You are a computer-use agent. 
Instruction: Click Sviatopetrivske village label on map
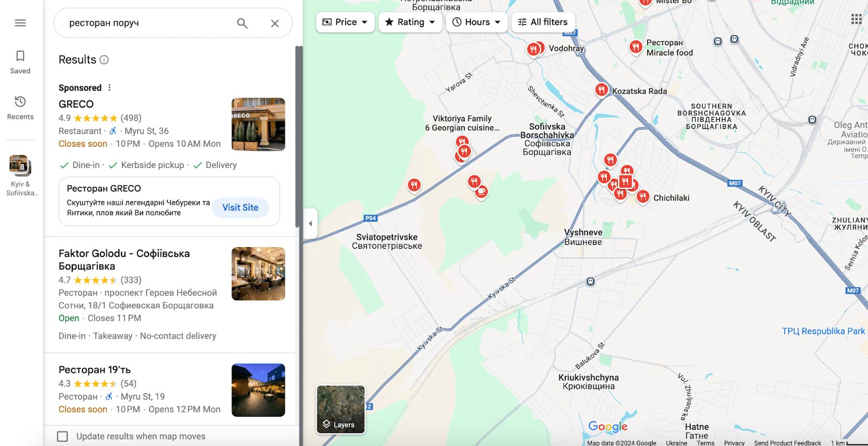387,241
